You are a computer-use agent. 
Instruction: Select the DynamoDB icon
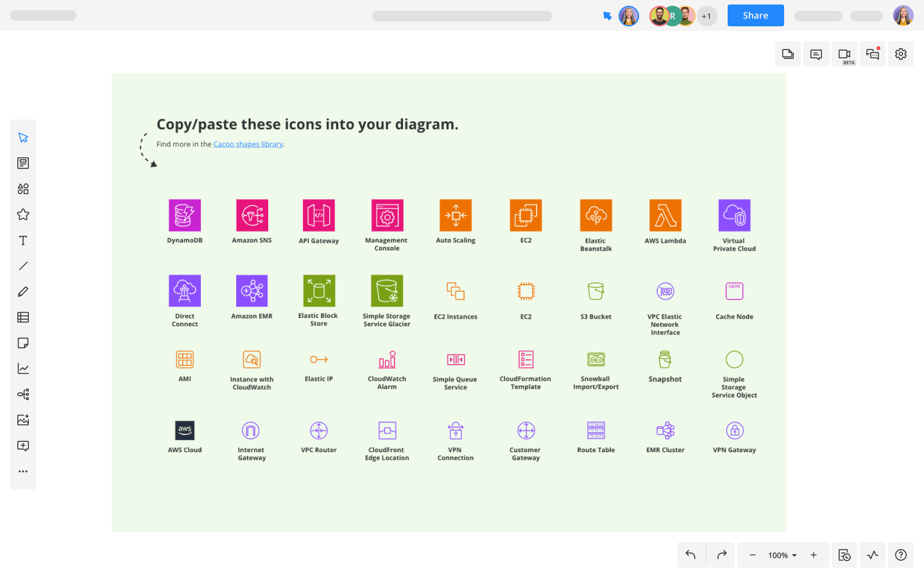pos(185,215)
